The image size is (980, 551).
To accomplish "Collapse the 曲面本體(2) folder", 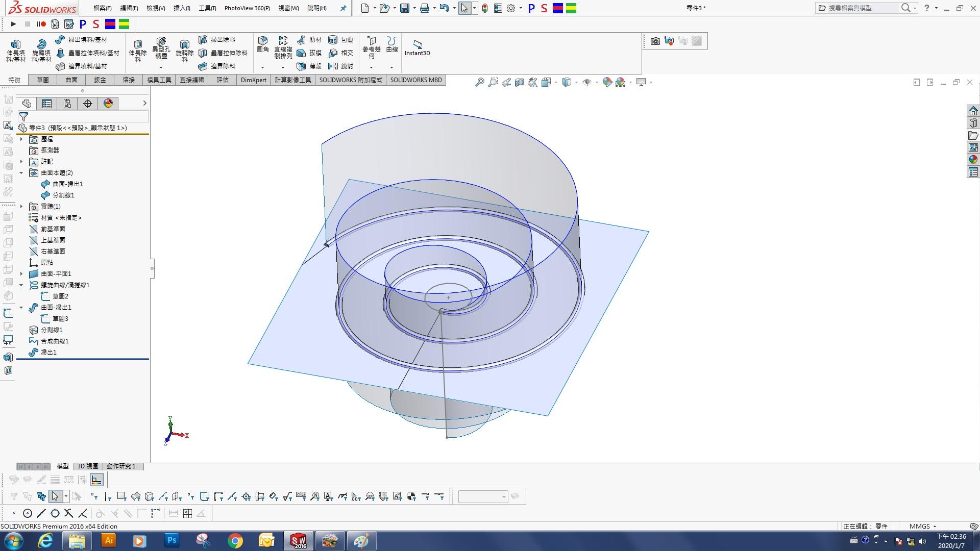I will pos(21,173).
